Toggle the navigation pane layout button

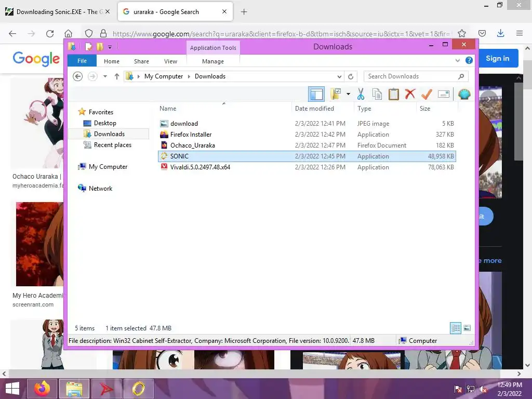pos(316,94)
